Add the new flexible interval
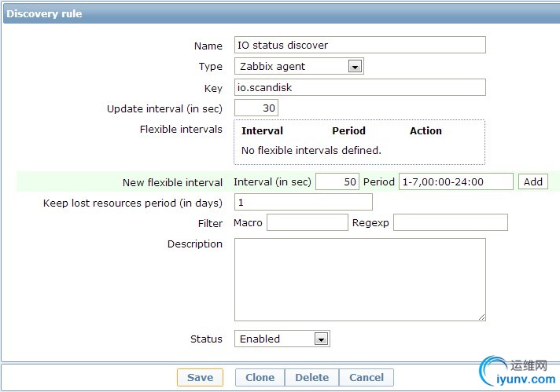Screen dimensions: 560x392 point(532,182)
